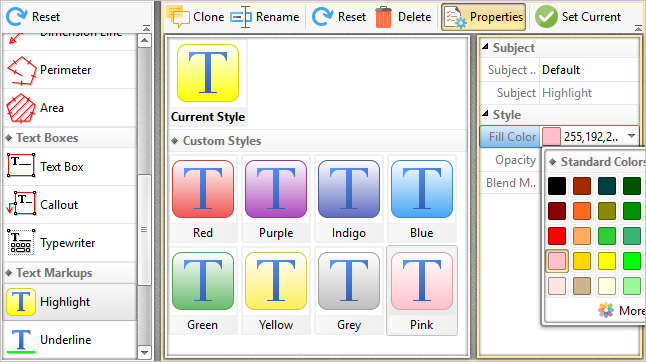The height and width of the screenshot is (362, 646).
Task: Open More colors option
Action: tap(620, 311)
